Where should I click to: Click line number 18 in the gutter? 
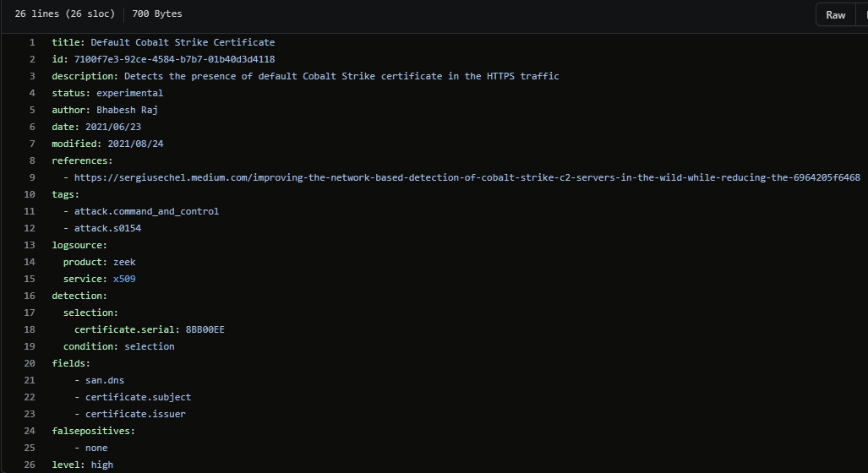30,329
